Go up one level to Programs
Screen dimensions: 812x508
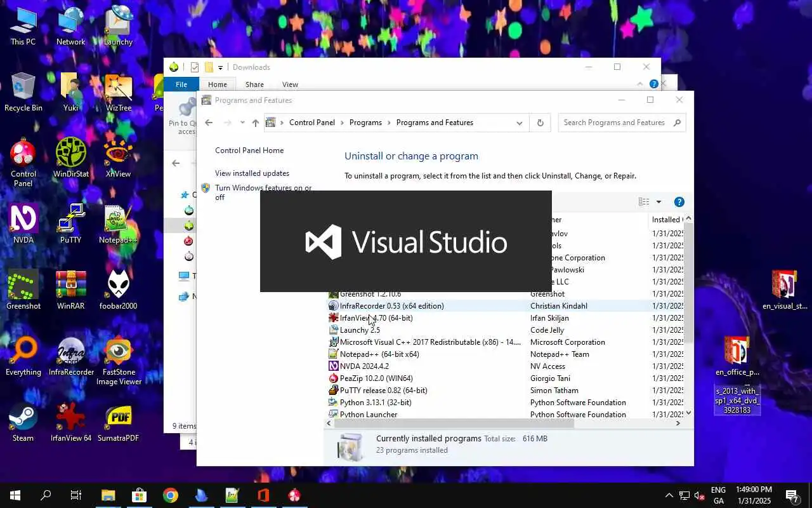(255, 123)
